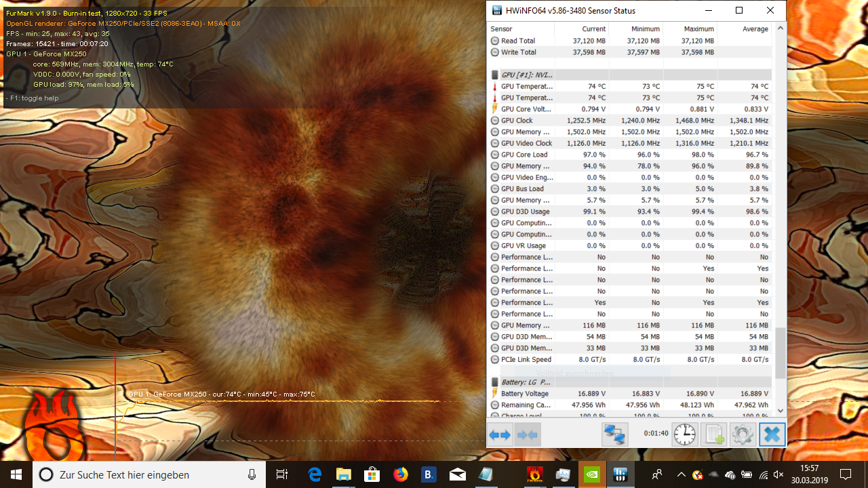
Task: Click the Average column header
Action: (744, 28)
